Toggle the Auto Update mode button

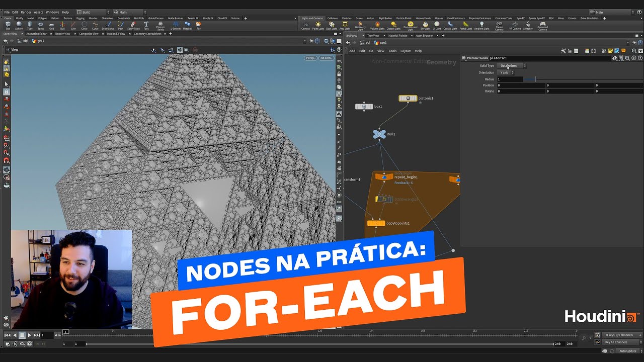[627, 351]
